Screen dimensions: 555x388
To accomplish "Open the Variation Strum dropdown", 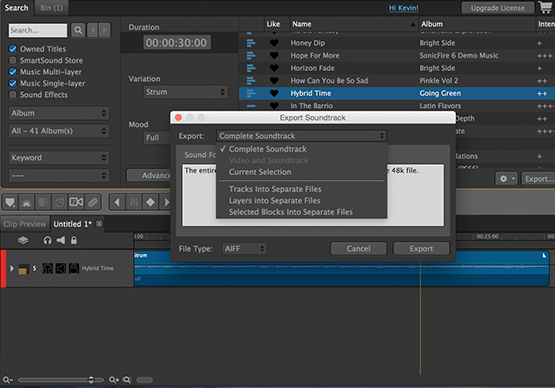I will 185,92.
